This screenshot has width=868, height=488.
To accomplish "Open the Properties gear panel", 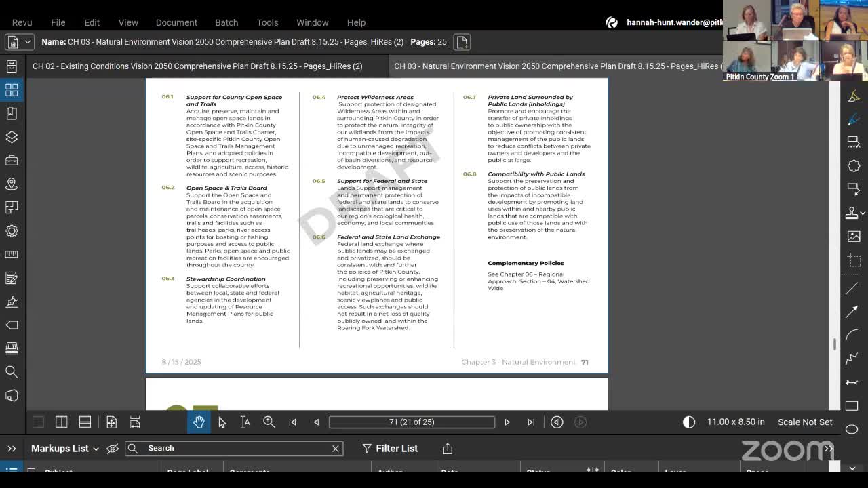I will 12,230.
